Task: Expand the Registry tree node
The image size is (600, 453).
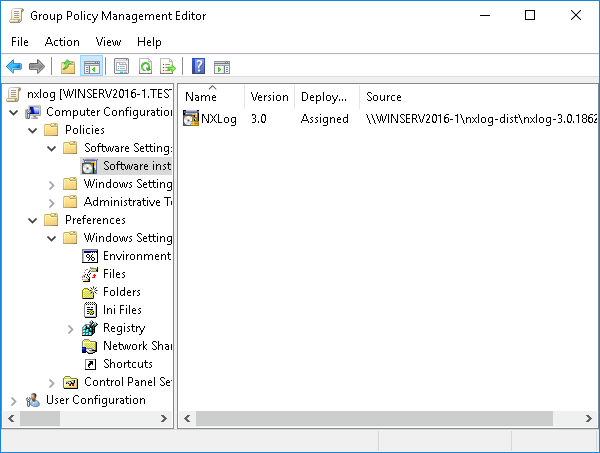Action: point(70,328)
